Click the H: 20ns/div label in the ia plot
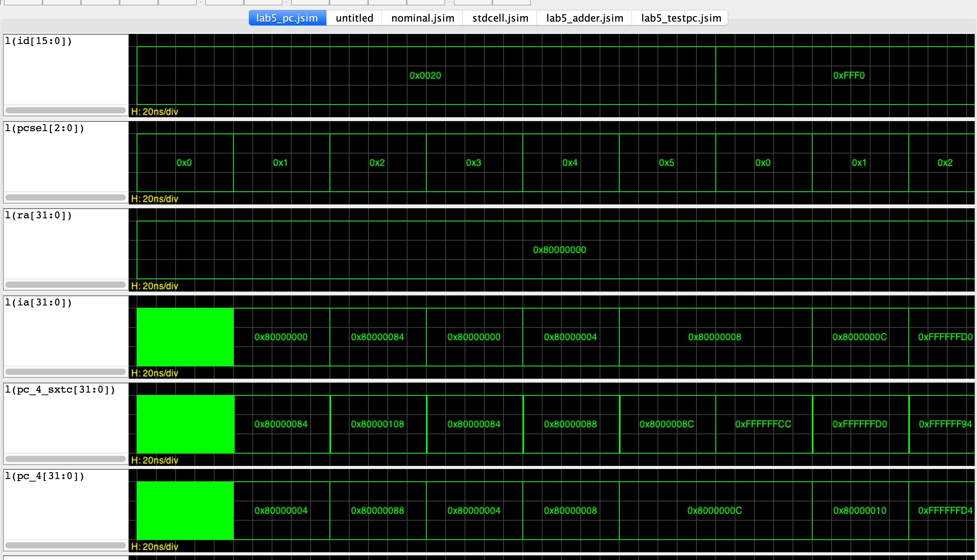 tap(155, 373)
